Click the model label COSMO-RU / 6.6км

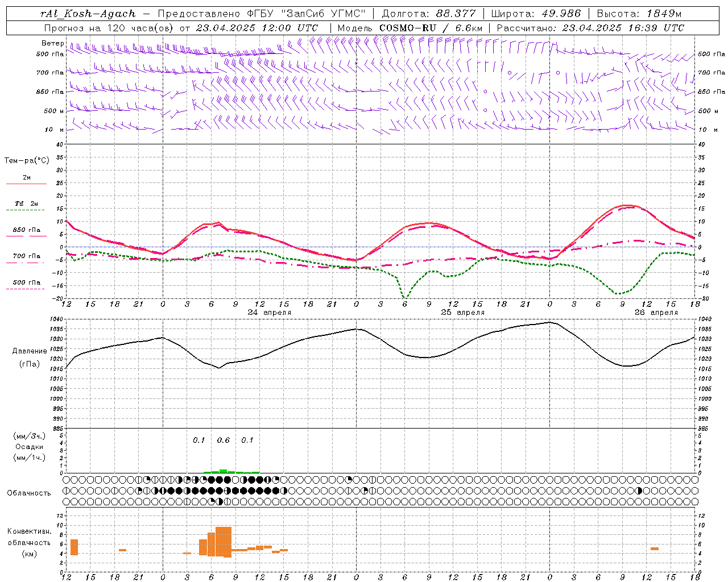pyautogui.click(x=431, y=28)
